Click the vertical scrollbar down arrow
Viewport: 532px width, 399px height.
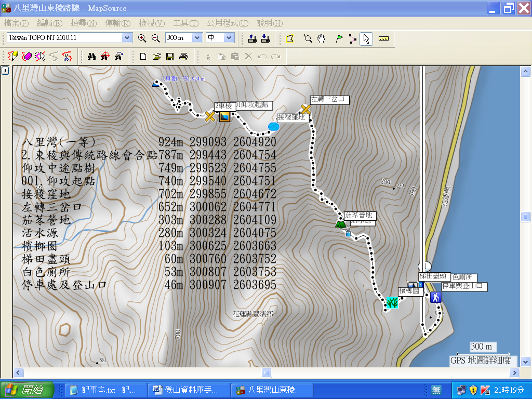click(525, 361)
